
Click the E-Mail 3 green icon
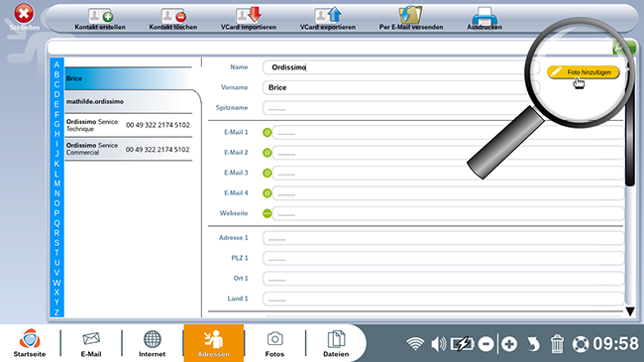tap(267, 173)
